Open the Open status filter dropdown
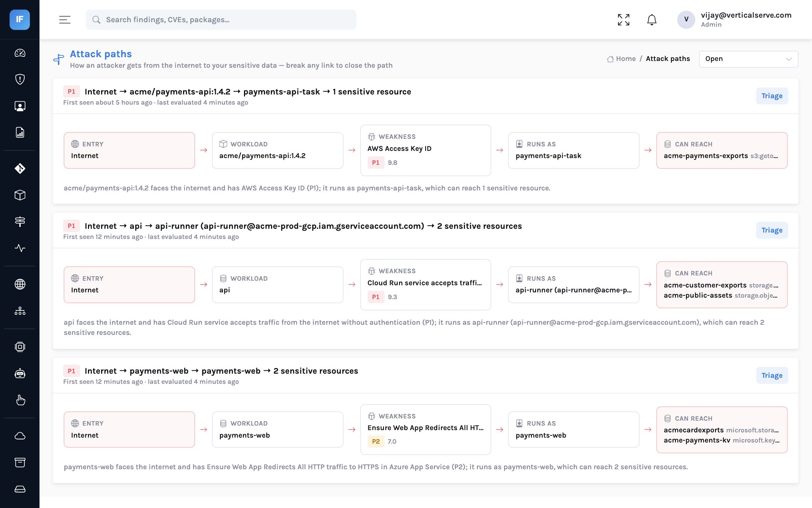 tap(748, 59)
